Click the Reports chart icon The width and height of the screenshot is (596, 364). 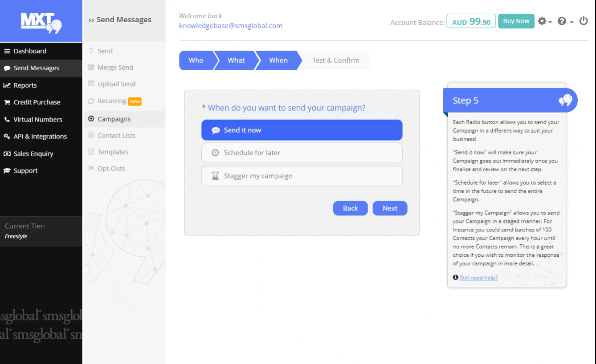tap(7, 85)
